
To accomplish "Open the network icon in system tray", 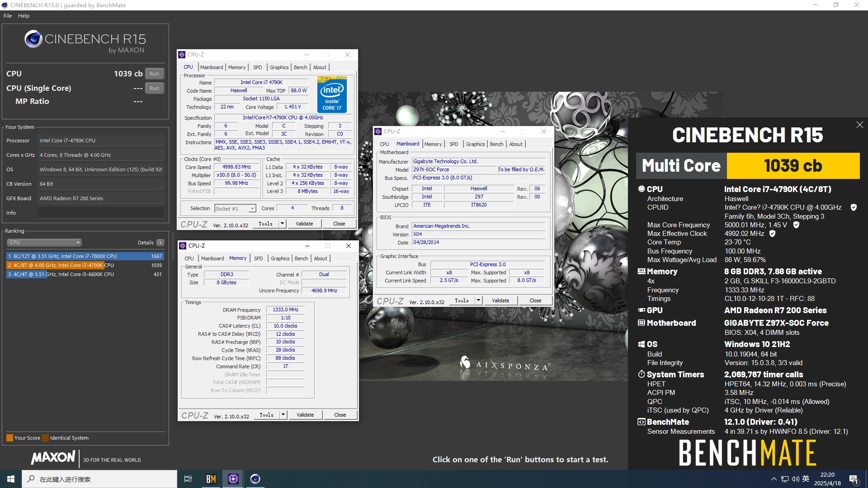I will pos(784,479).
